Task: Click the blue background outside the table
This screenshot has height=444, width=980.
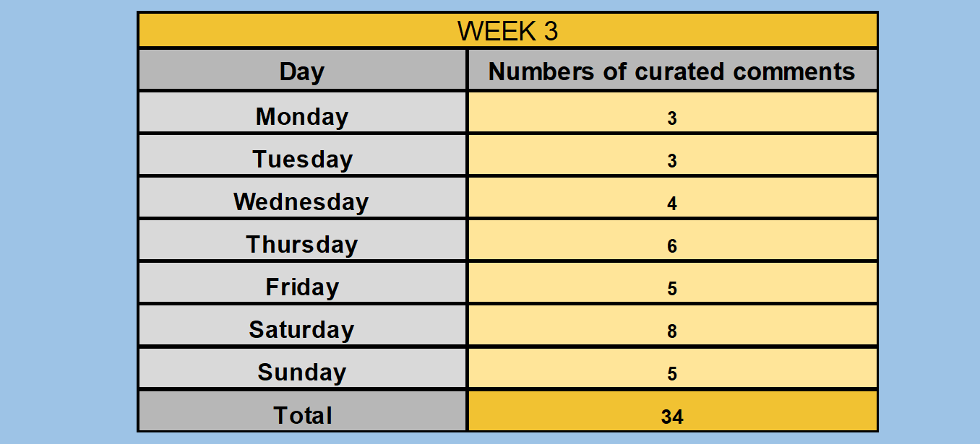Action: [x=69, y=222]
